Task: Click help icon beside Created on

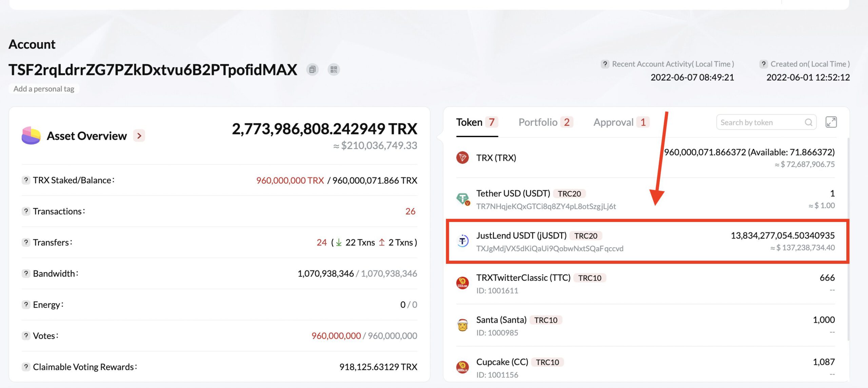Action: click(x=763, y=64)
